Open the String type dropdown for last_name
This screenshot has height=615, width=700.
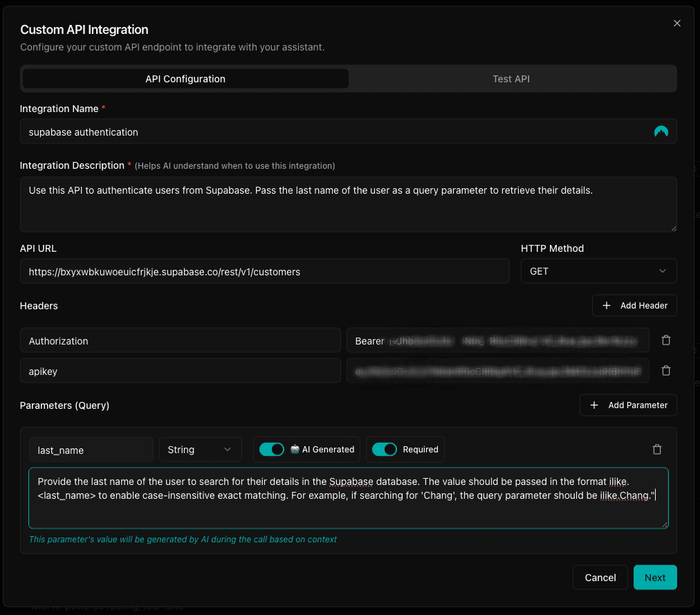click(x=200, y=449)
